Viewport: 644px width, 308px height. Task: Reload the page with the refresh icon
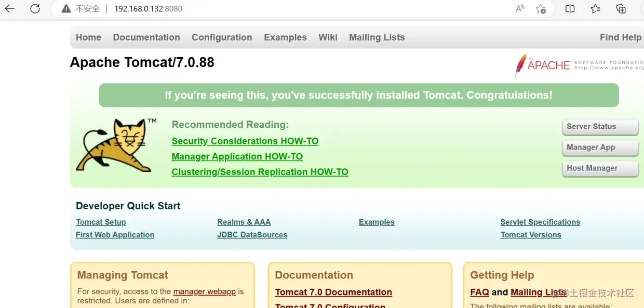(x=35, y=8)
